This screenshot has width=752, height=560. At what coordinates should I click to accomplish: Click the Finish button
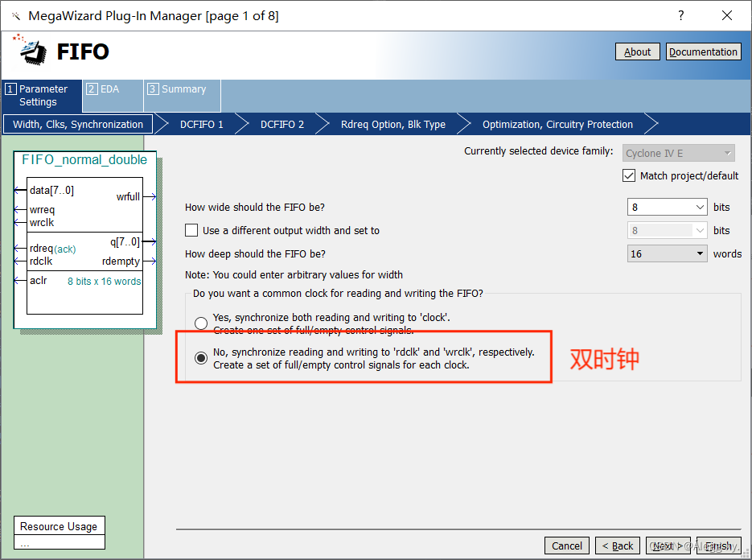718,546
